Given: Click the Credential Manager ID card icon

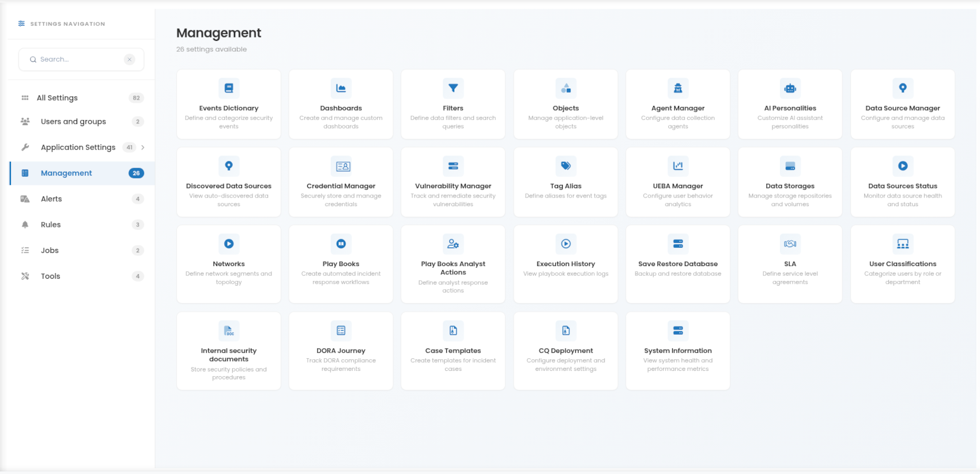Looking at the screenshot, I should (x=341, y=166).
